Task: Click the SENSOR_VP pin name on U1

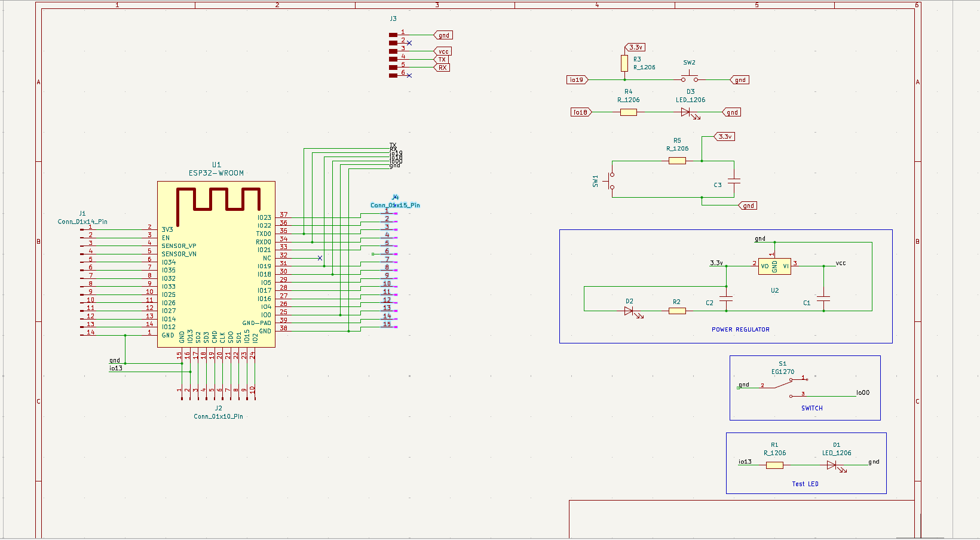Action: click(179, 246)
